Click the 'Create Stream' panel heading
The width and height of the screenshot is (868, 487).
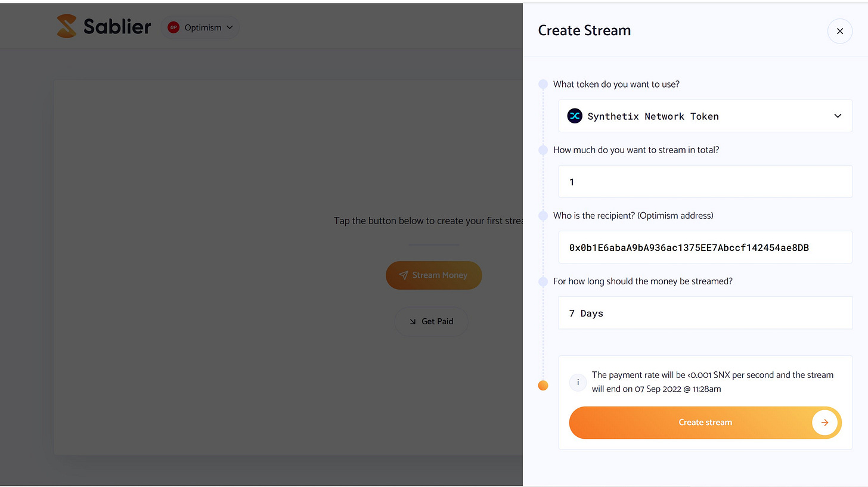(x=584, y=30)
